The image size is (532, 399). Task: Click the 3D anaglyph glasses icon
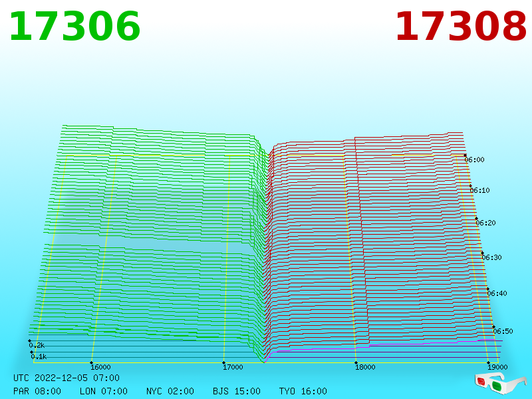[x=501, y=383]
